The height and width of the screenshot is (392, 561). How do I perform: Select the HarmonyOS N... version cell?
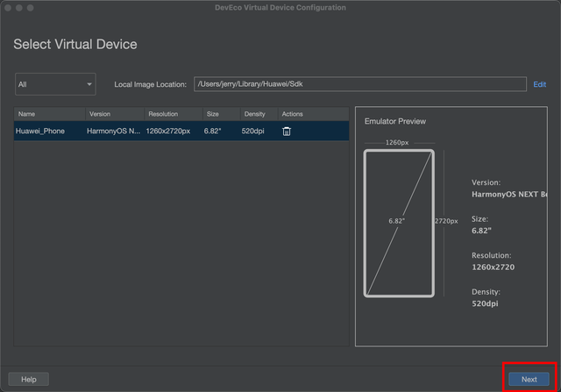point(113,131)
